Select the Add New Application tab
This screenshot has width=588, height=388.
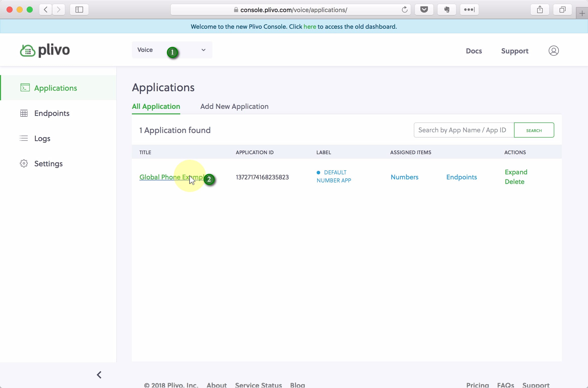[235, 106]
